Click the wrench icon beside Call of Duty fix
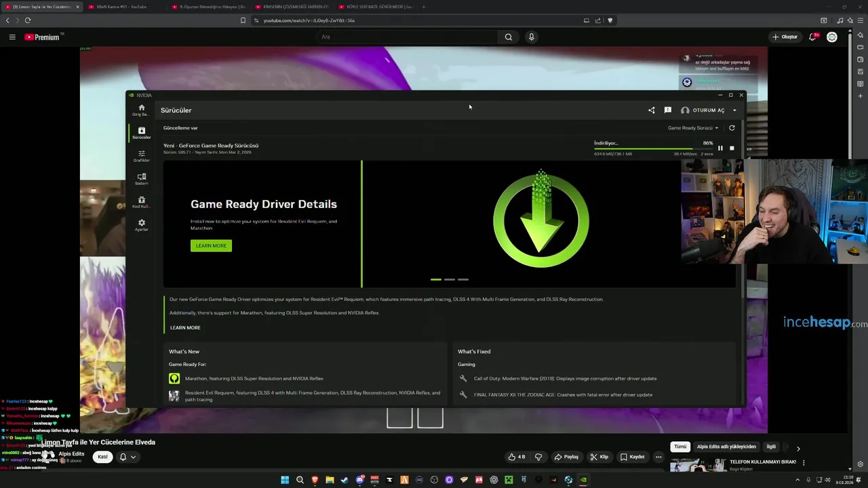868x488 pixels. click(463, 378)
